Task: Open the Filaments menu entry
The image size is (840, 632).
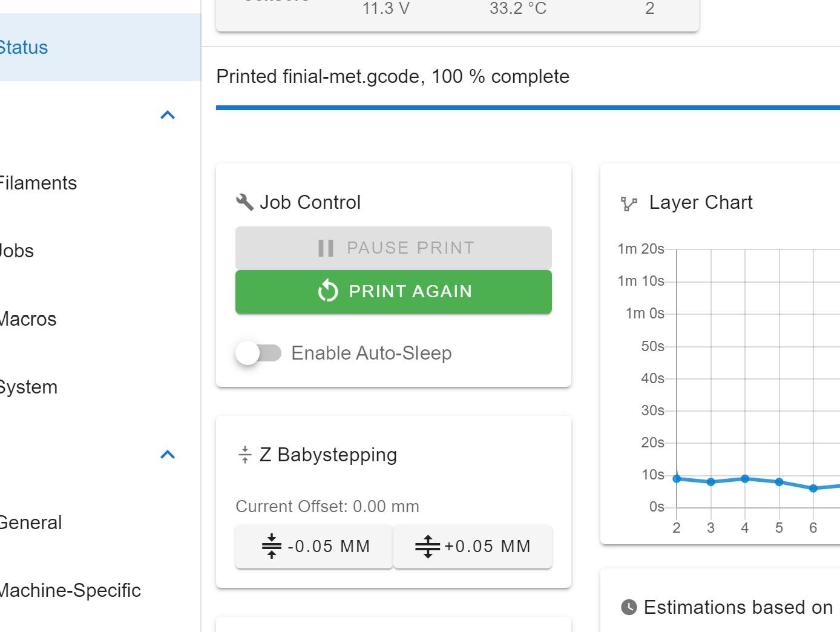Action: point(38,183)
